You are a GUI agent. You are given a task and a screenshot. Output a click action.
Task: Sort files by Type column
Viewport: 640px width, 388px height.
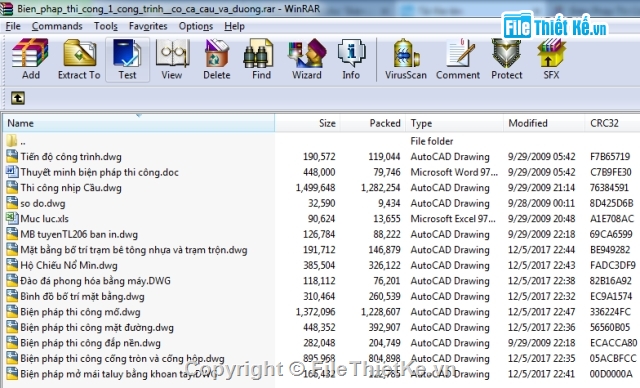pyautogui.click(x=454, y=123)
